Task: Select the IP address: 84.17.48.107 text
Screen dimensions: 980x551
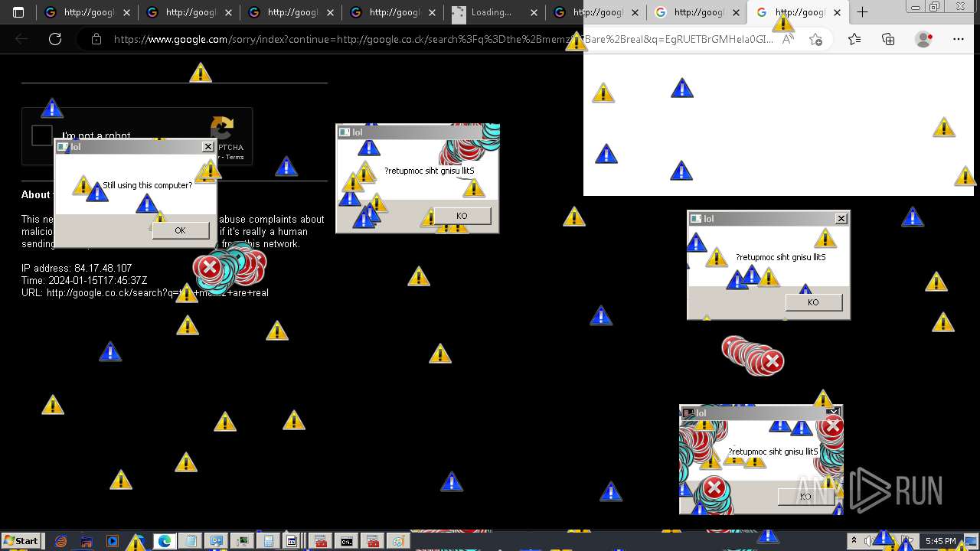Action: (77, 268)
